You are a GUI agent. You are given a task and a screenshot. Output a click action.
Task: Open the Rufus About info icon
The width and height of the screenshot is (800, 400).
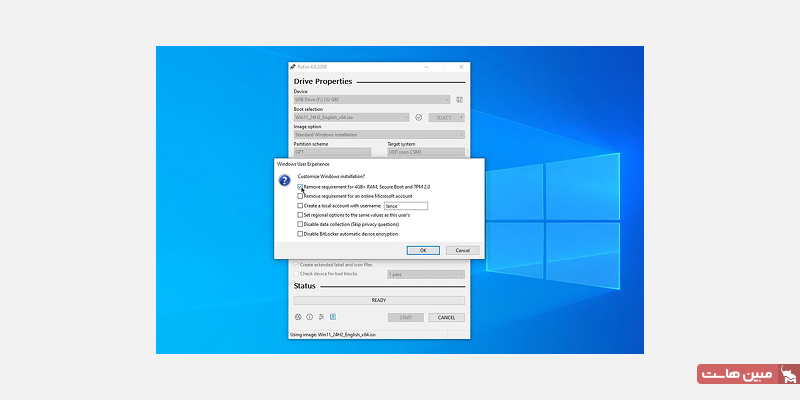(x=309, y=317)
